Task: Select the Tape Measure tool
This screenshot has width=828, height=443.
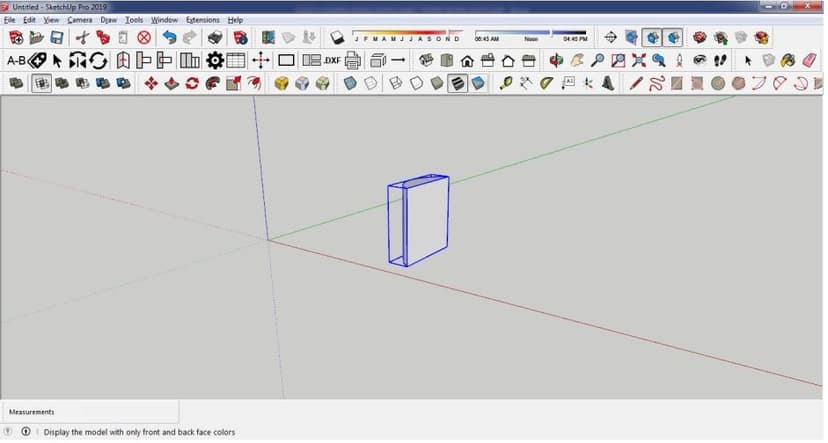Action: pos(505,83)
